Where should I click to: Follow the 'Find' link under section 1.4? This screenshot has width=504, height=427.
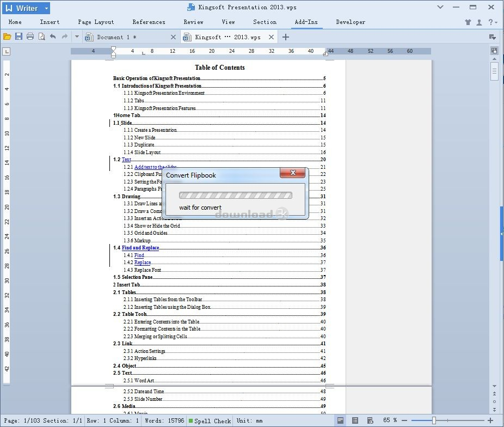point(139,255)
